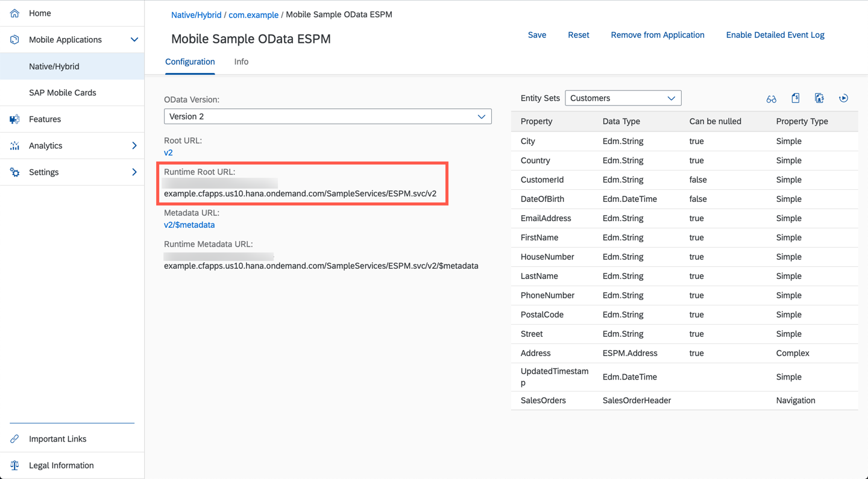Click the glasses icon above the entity table
The height and width of the screenshot is (479, 868).
point(772,99)
